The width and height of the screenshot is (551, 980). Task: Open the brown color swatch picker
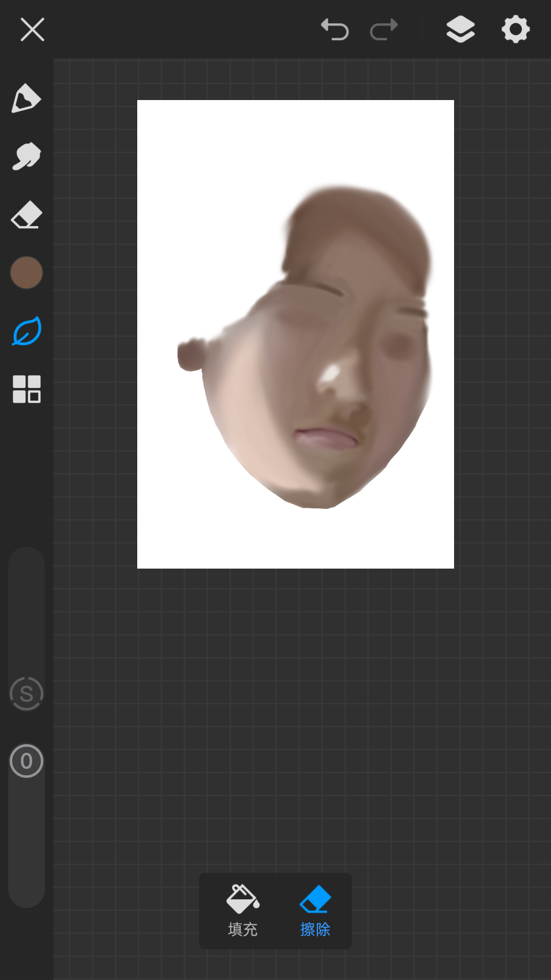(x=26, y=273)
